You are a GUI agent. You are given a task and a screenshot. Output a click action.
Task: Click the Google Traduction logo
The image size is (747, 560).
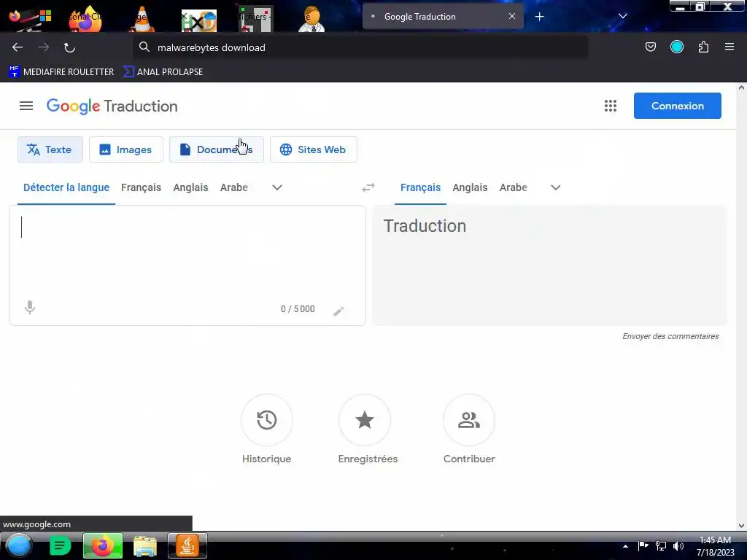pyautogui.click(x=112, y=106)
